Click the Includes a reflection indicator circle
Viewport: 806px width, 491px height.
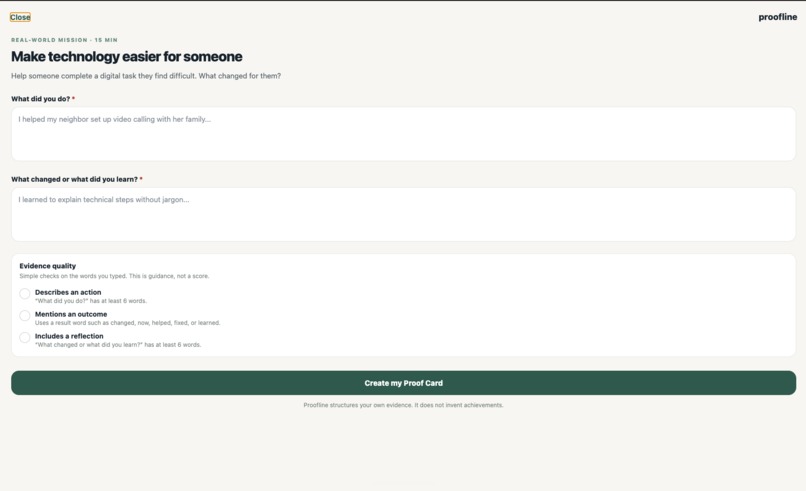click(25, 338)
